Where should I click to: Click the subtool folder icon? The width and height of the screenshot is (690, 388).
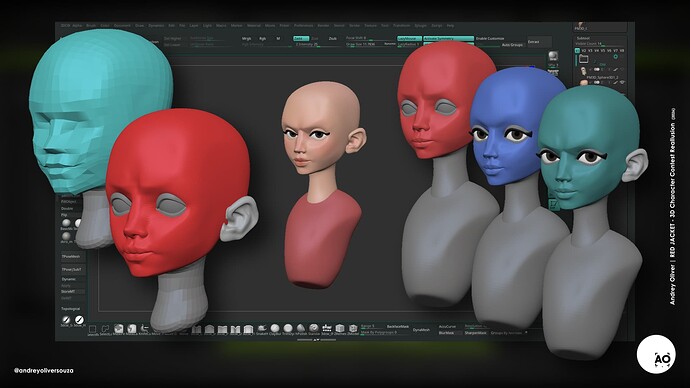[584, 59]
